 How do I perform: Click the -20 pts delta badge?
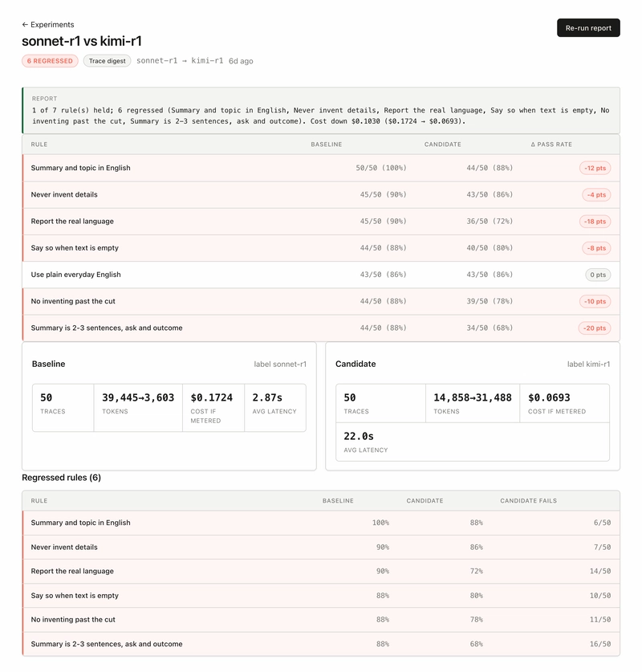[595, 328]
